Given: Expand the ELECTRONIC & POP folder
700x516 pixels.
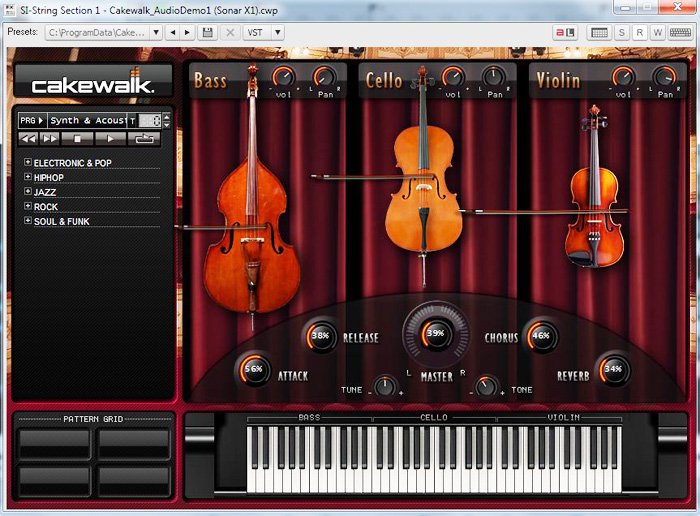Looking at the screenshot, I should click(28, 162).
